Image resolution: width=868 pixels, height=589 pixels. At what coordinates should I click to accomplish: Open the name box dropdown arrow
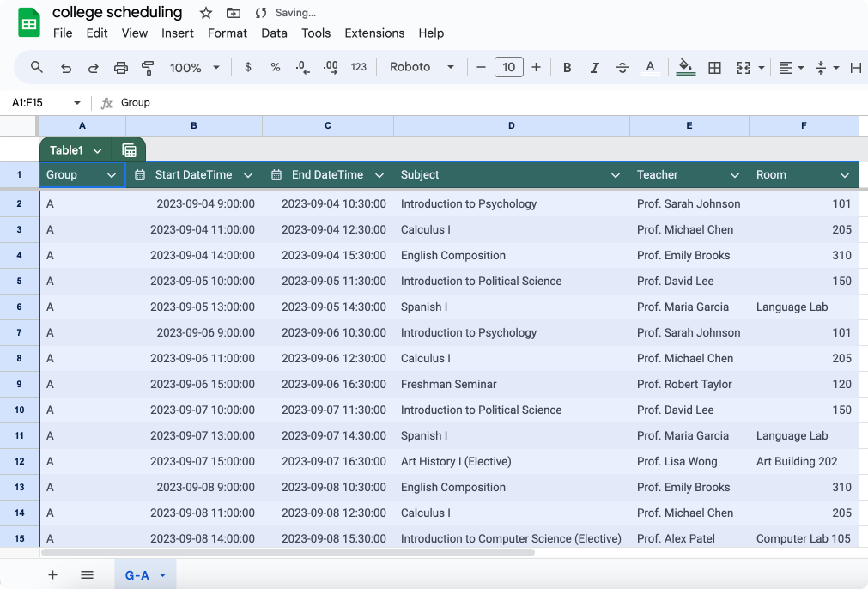pos(77,102)
